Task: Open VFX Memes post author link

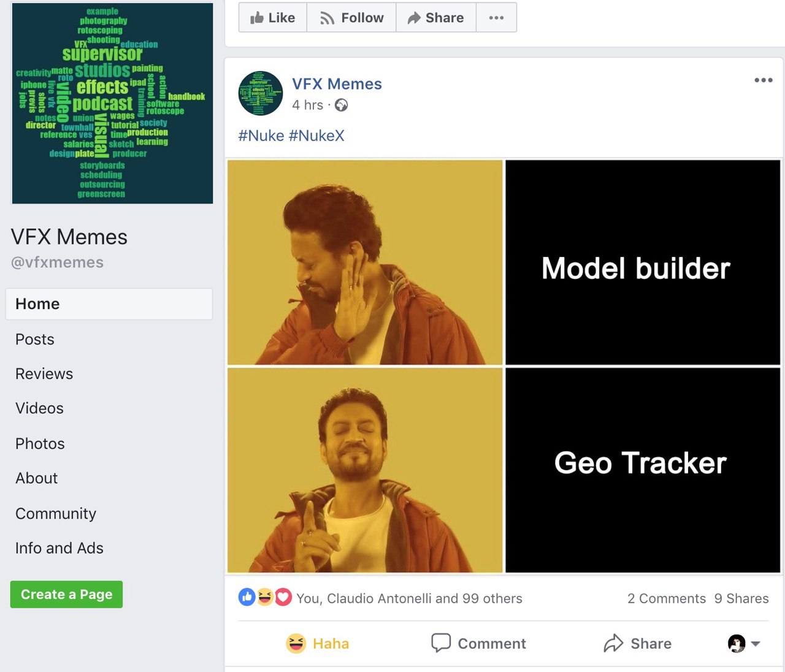Action: coord(337,84)
